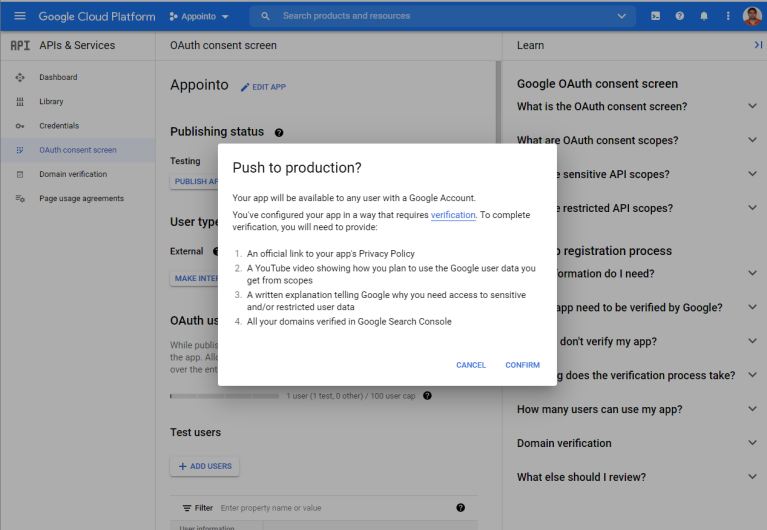
Task: Click the MAKE INTERNAL button
Action: (194, 278)
